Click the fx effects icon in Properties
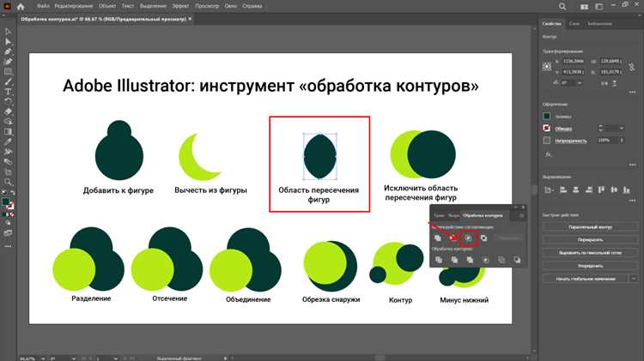 [x=548, y=154]
